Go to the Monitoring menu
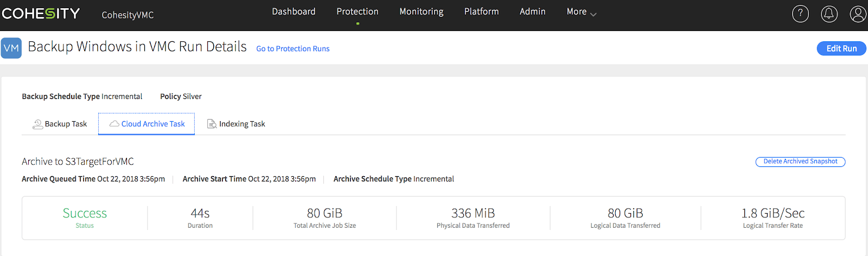The height and width of the screenshot is (256, 868). (x=421, y=11)
